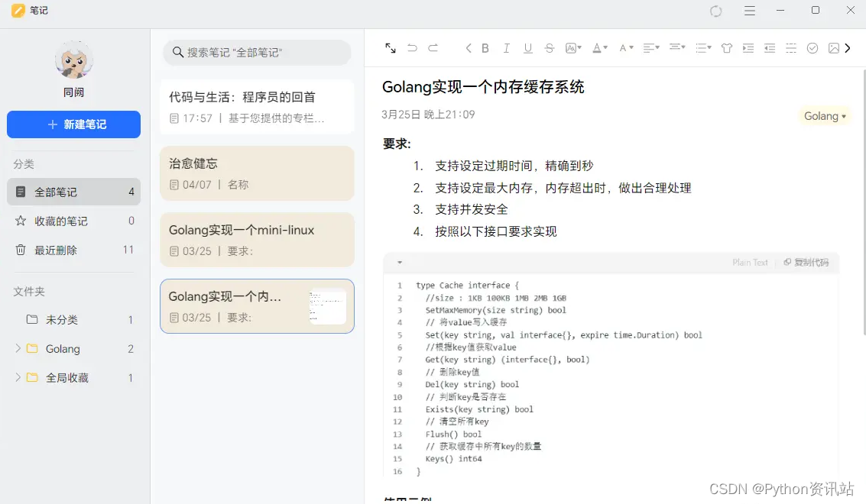Create a new note with 新建笔记
This screenshot has width=866, height=504.
(x=73, y=124)
